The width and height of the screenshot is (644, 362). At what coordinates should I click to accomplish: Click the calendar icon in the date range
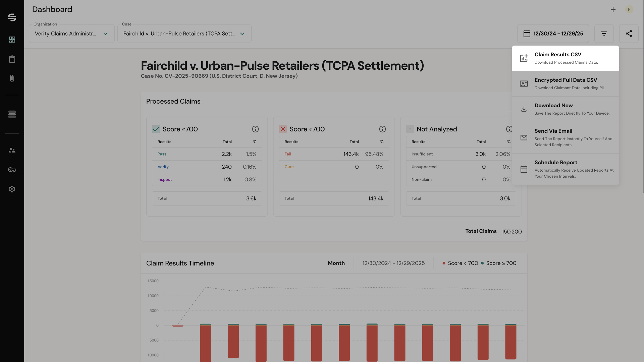click(x=527, y=34)
